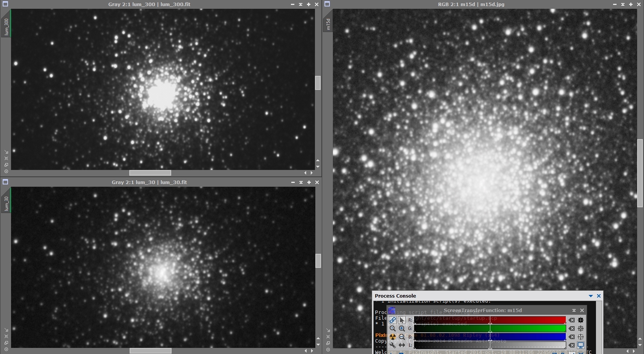This screenshot has width=644, height=354.
Task: Reset the L channel in ScreenTransferFunction
Action: click(572, 345)
